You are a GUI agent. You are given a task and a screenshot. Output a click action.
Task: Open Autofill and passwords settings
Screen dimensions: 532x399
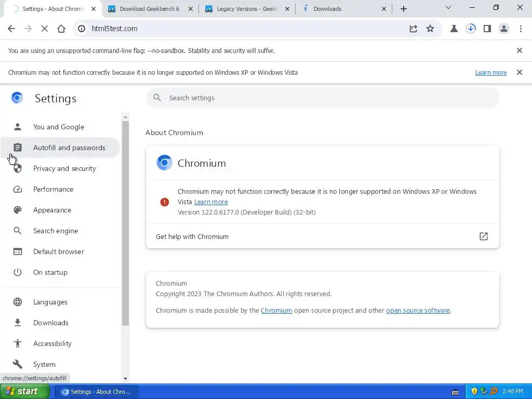[60, 148]
